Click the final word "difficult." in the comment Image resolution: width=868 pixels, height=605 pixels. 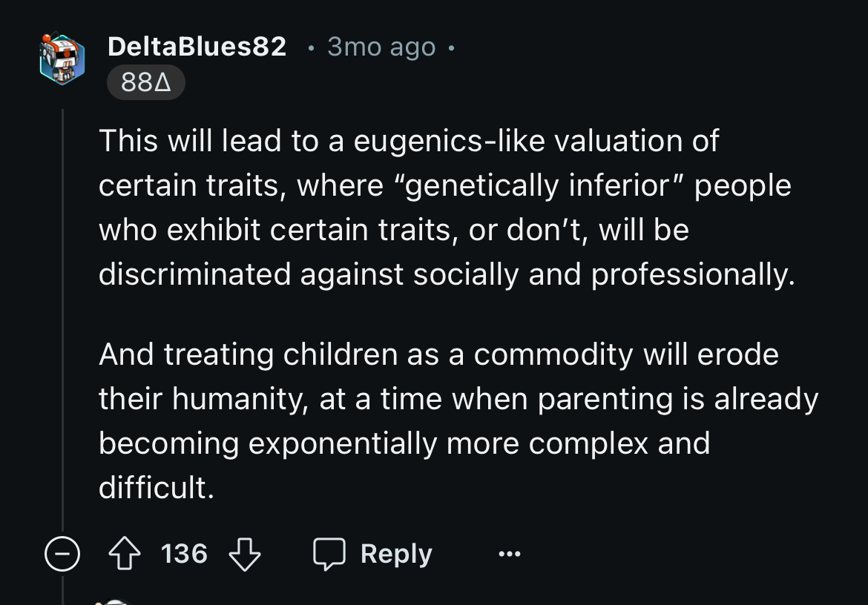coord(156,488)
